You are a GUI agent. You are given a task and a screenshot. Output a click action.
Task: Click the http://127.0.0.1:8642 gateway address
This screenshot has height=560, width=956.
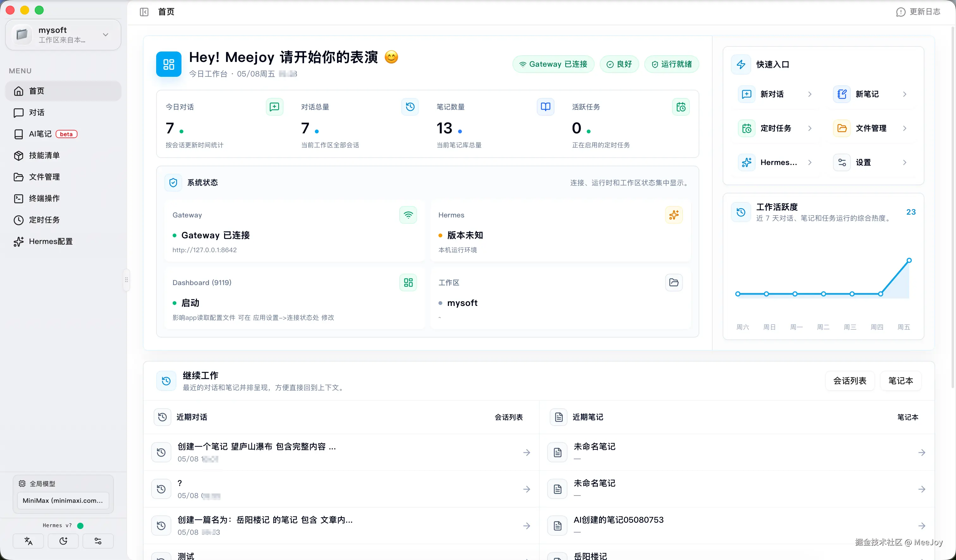205,250
